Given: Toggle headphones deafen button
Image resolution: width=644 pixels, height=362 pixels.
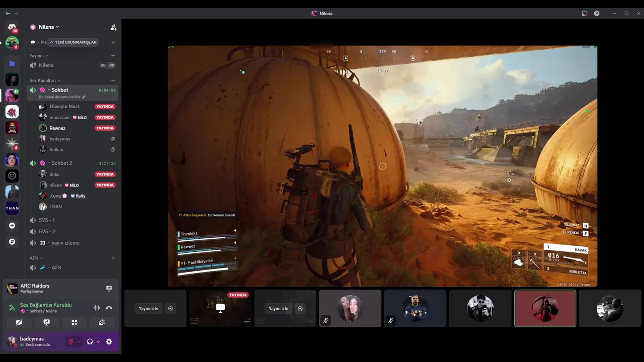Looking at the screenshot, I should (x=90, y=342).
